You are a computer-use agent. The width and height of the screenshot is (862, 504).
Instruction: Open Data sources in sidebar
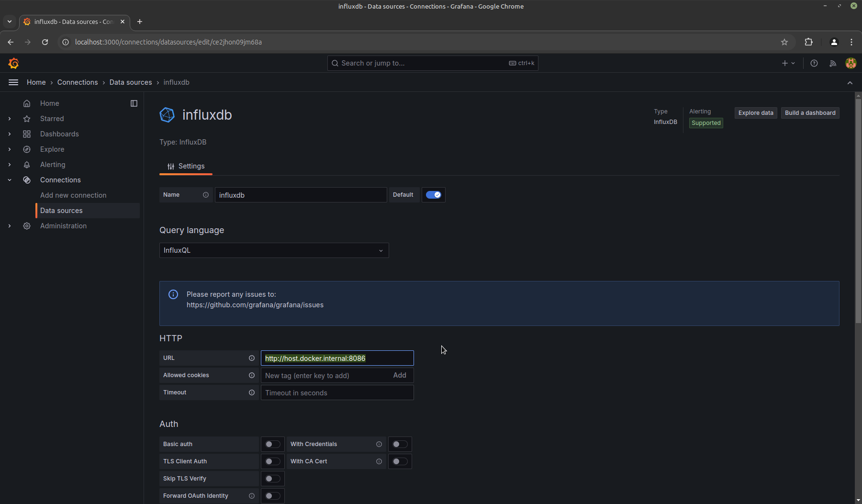(88, 211)
